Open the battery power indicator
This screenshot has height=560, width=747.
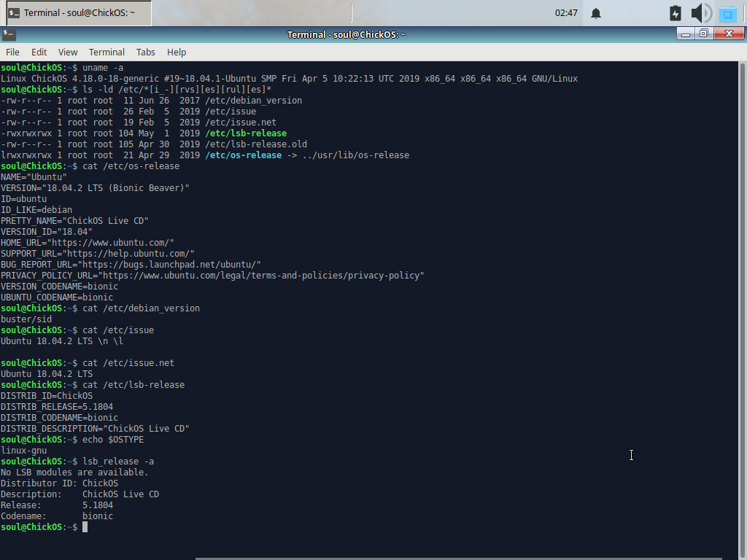click(675, 13)
